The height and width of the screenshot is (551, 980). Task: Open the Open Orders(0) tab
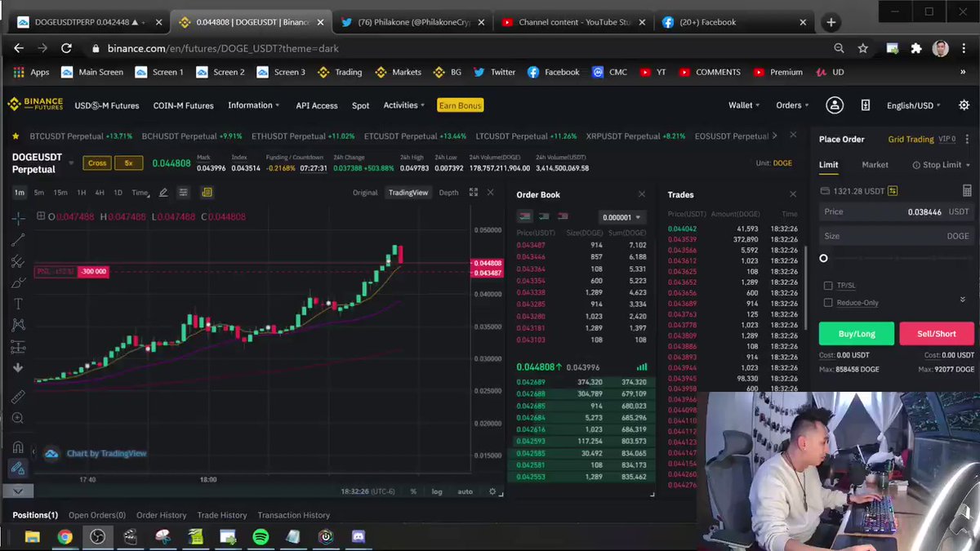coord(97,515)
